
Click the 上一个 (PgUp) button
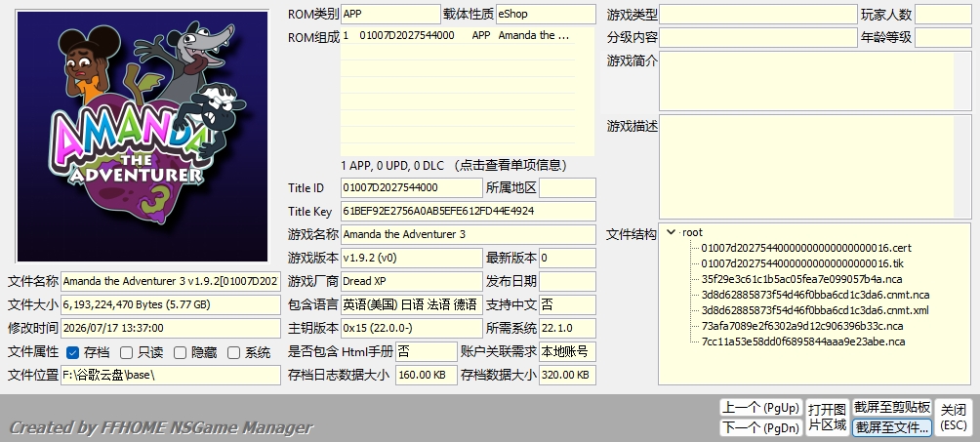[x=760, y=408]
